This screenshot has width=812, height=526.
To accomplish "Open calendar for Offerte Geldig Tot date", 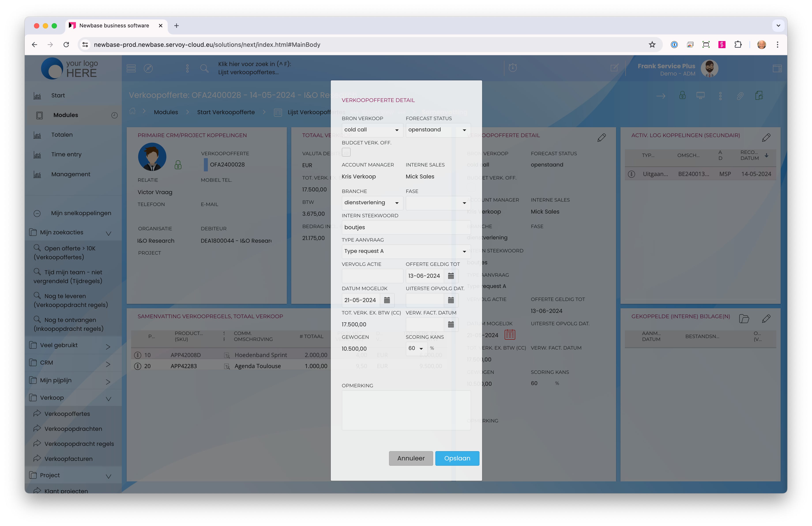I will point(451,276).
